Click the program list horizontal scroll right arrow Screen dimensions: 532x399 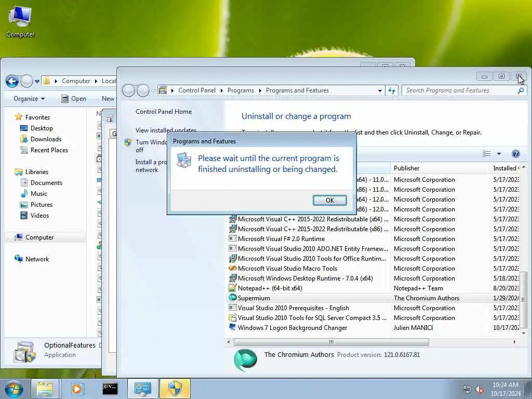pos(514,342)
